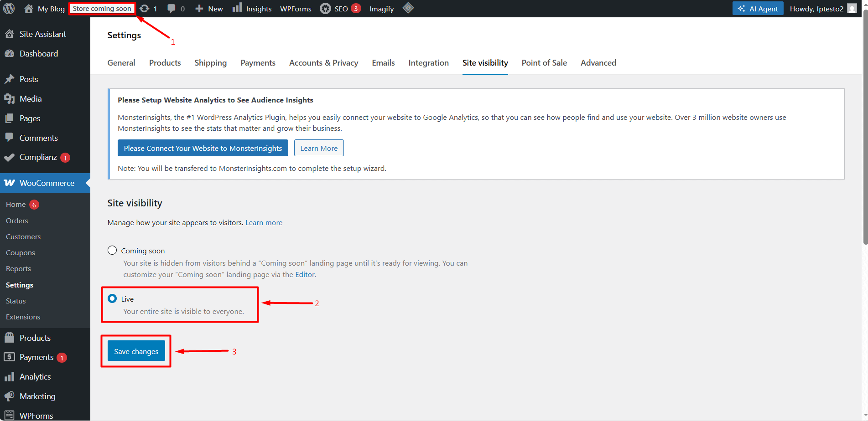Click the Imagify item in the admin bar

pos(381,8)
